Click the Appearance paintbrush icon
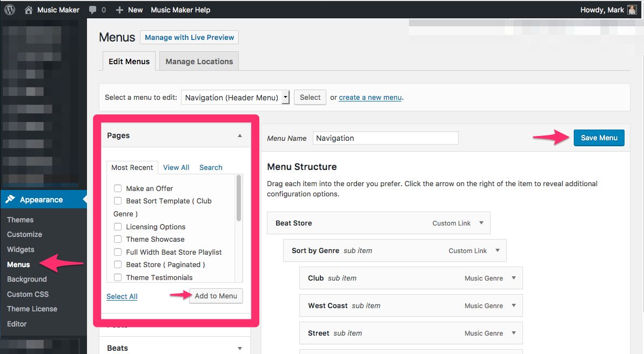 [x=10, y=200]
